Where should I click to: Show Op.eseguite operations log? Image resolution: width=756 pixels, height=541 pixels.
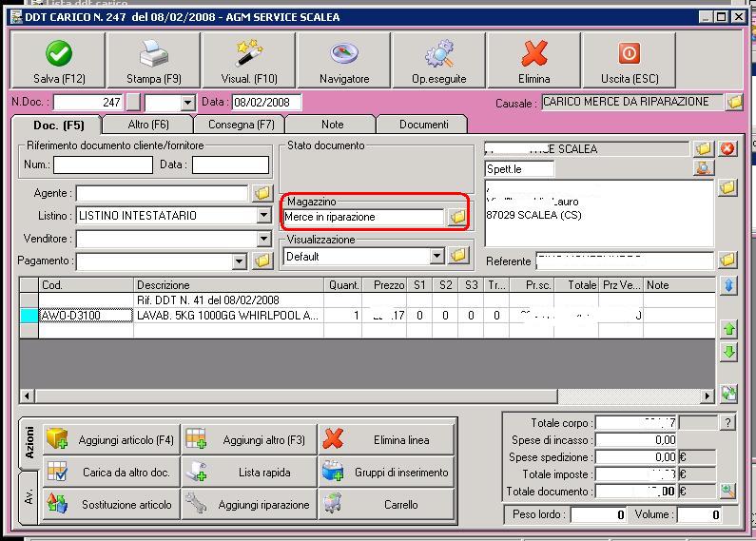(438, 61)
